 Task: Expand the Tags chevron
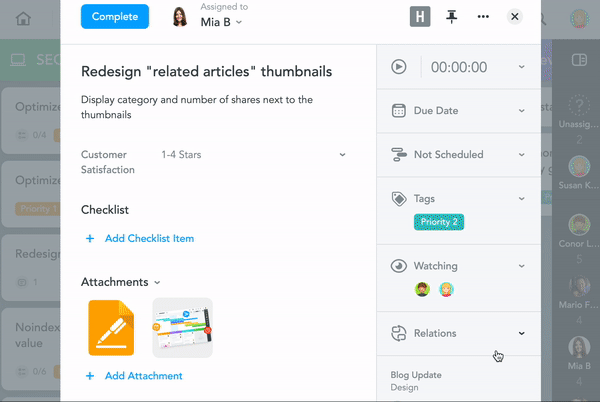[521, 199]
